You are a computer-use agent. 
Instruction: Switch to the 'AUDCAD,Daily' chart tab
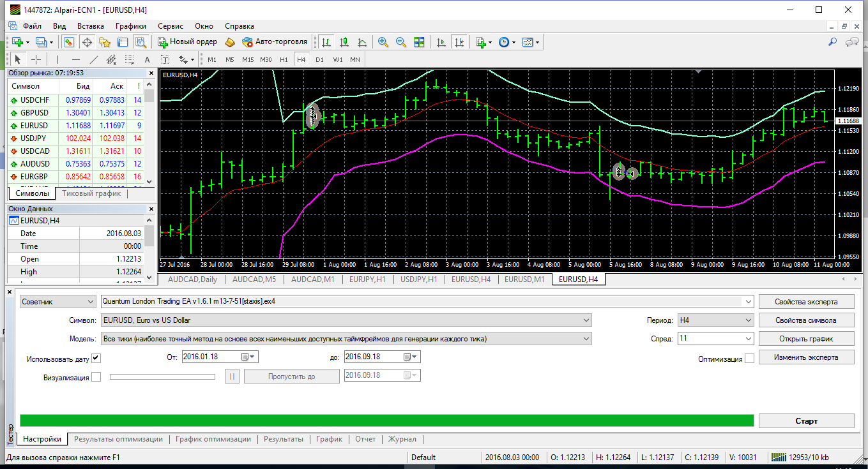point(192,279)
